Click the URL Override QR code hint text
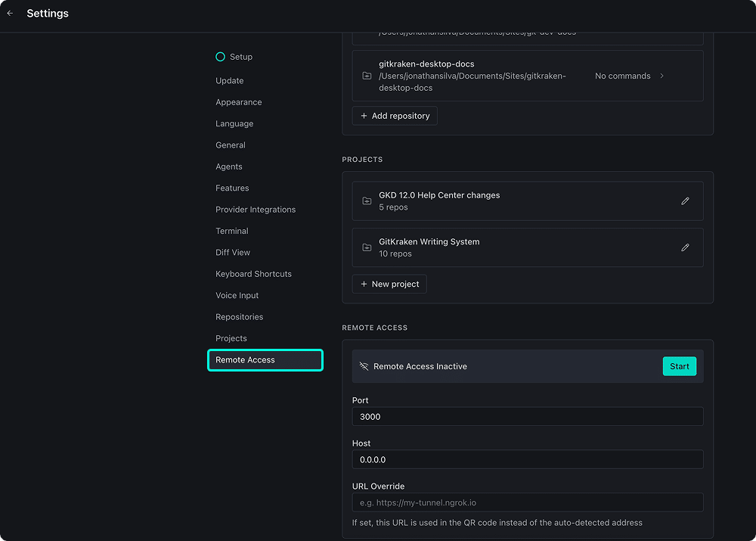The image size is (756, 541). (x=497, y=523)
